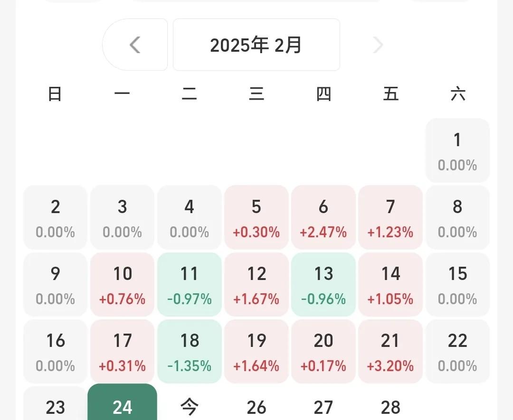Select February 19 showing +1.64%
This screenshot has width=513, height=420.
click(256, 351)
